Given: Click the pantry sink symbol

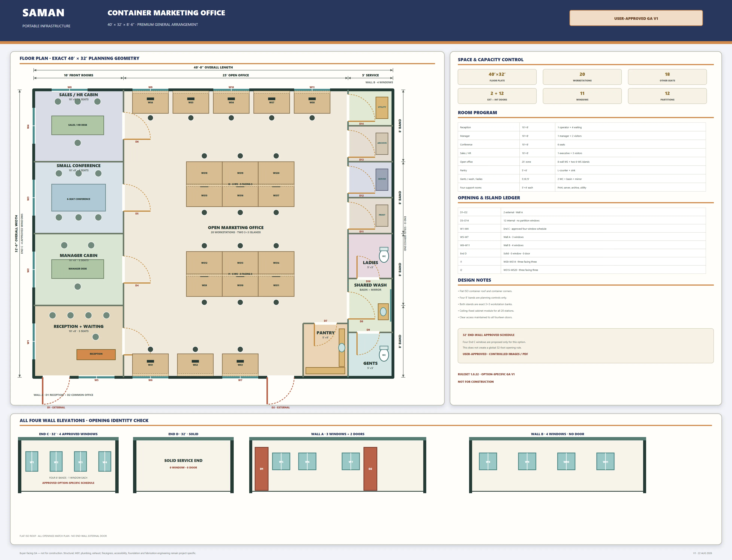Looking at the screenshot, I should (341, 348).
